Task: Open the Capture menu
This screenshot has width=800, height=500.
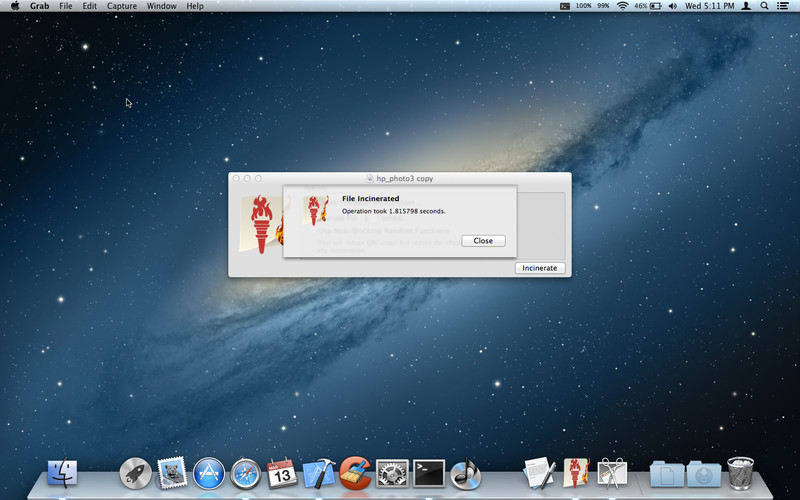Action: (121, 6)
